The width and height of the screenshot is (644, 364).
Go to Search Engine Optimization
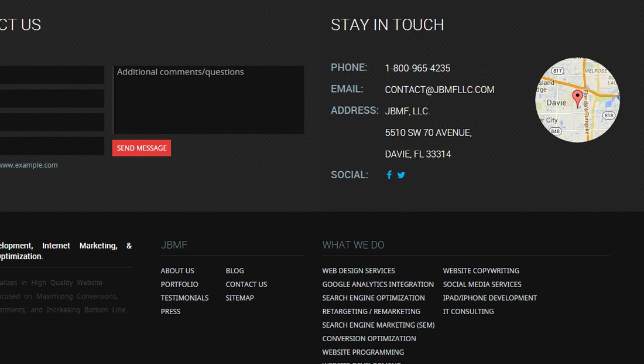pyautogui.click(x=374, y=298)
